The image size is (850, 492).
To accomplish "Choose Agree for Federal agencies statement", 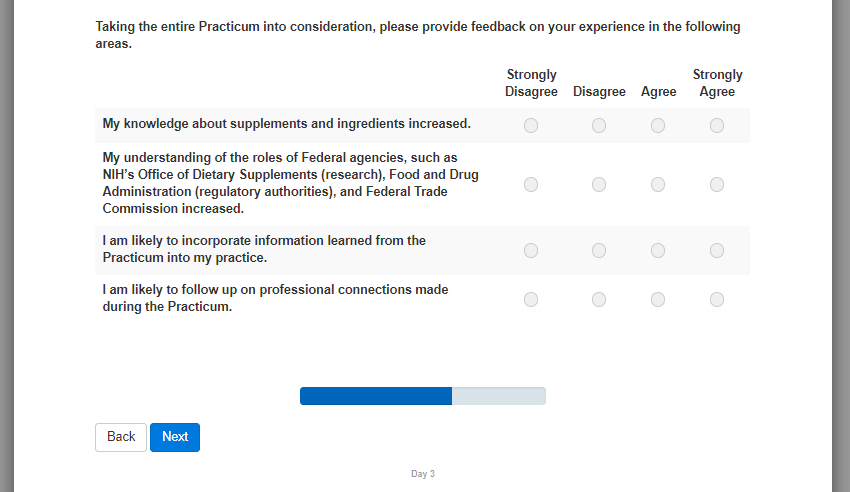I will (658, 185).
